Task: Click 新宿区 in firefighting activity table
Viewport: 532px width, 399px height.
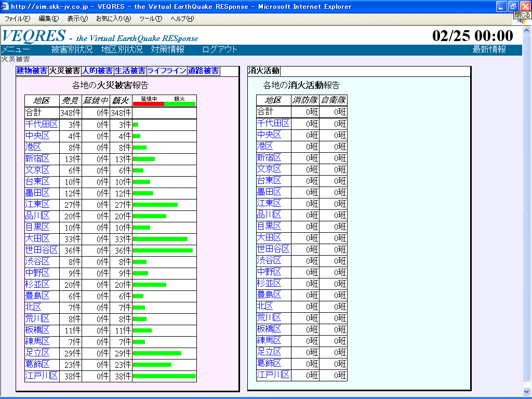Action: 269,158
